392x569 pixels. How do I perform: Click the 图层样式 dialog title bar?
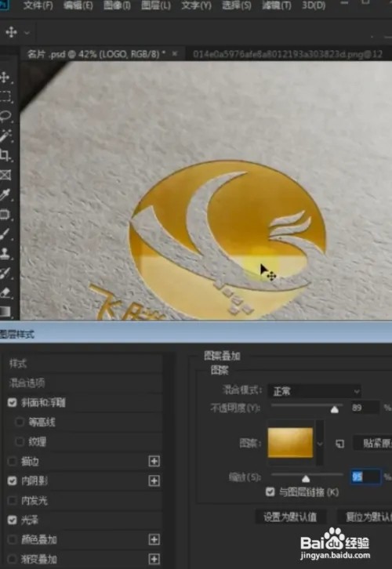196,334
